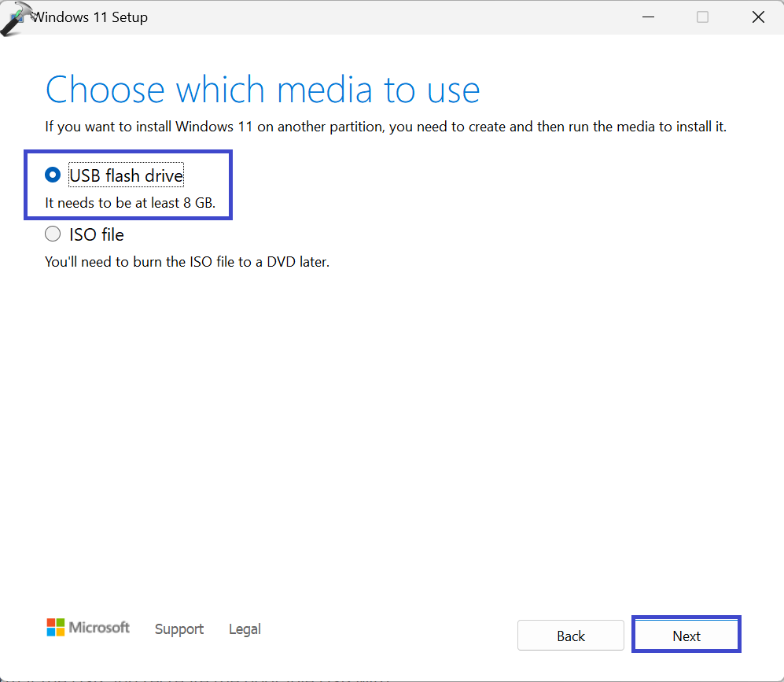Click the 'Choose which media to use' heading
The image size is (784, 682).
pyautogui.click(x=263, y=90)
